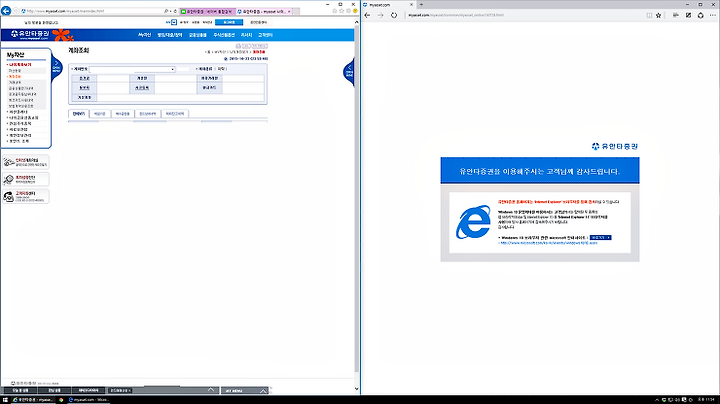The width and height of the screenshot is (720, 404).
Task: Open Chrome from the taskbar
Action: [x=61, y=400]
